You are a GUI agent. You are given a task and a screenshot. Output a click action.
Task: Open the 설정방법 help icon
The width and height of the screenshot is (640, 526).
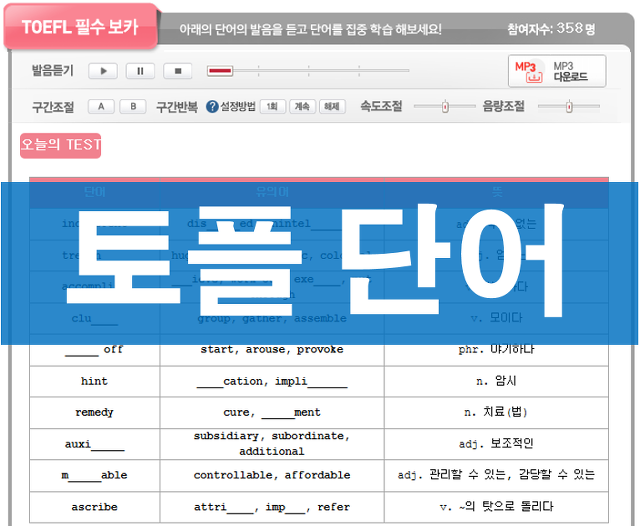(212, 107)
